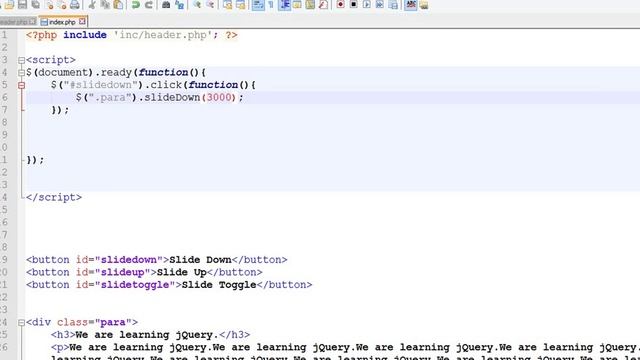Open Find with the binoculars icon
This screenshot has height=360, width=640.
(x=166, y=4)
